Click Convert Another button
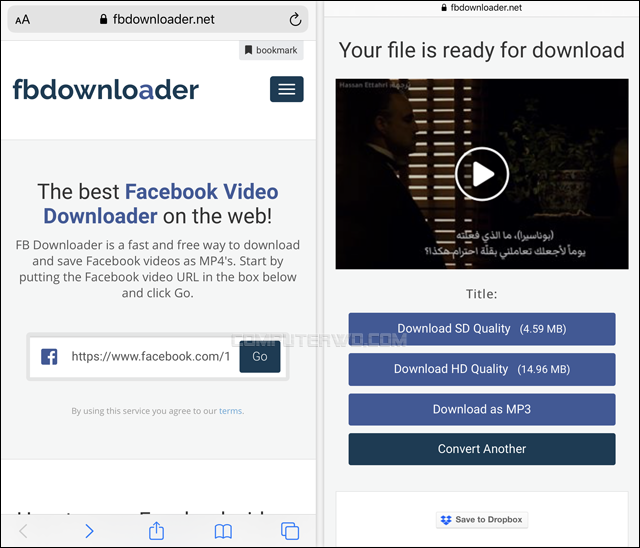 coord(482,449)
